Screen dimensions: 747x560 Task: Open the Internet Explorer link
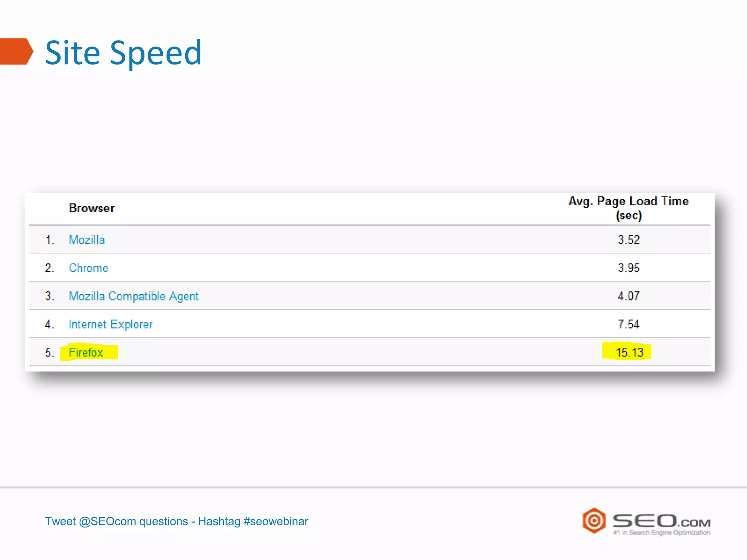pyautogui.click(x=110, y=324)
